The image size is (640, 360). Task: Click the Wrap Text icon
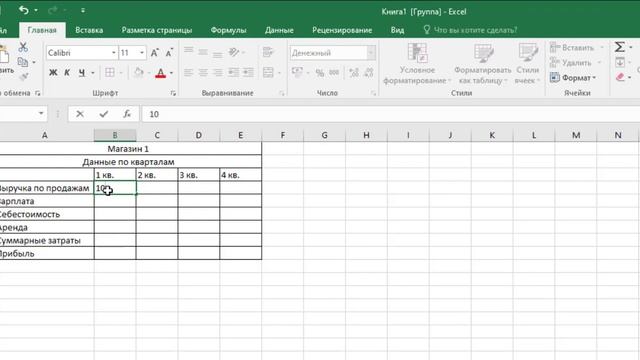point(268,52)
